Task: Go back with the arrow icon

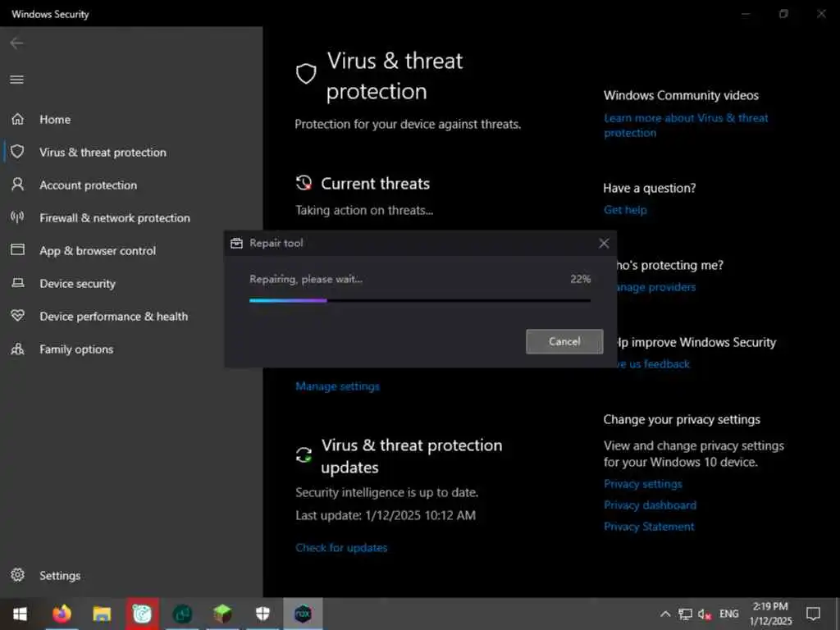Action: [x=16, y=43]
